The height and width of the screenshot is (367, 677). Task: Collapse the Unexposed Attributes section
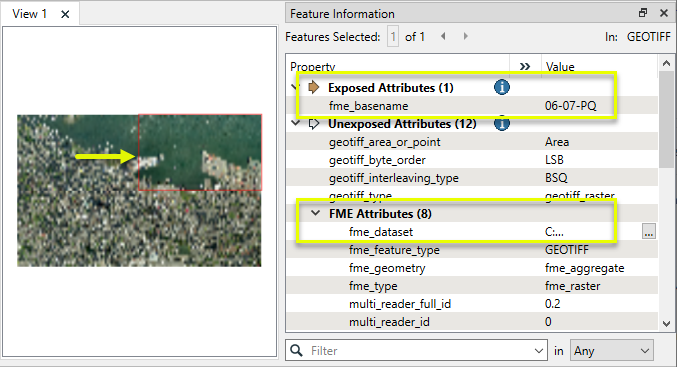pos(296,123)
